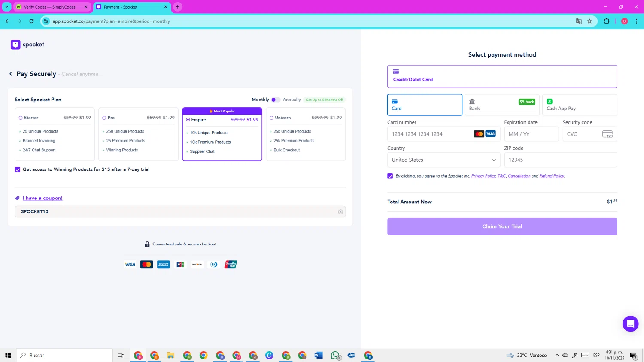Select the Pro plan

(104, 118)
